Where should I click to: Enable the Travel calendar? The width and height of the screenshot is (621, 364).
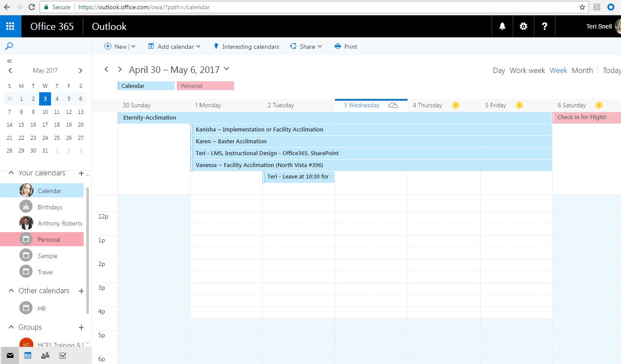(x=45, y=272)
